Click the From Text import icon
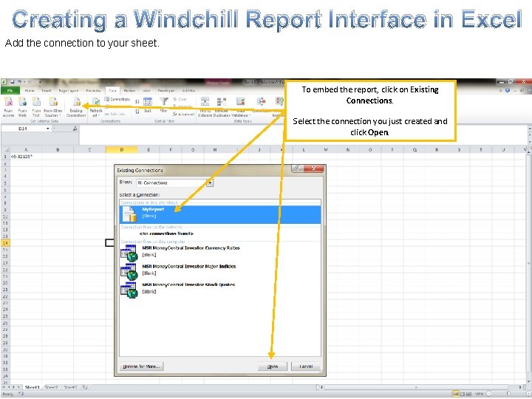Image resolution: width=532 pixels, height=399 pixels. 36,106
